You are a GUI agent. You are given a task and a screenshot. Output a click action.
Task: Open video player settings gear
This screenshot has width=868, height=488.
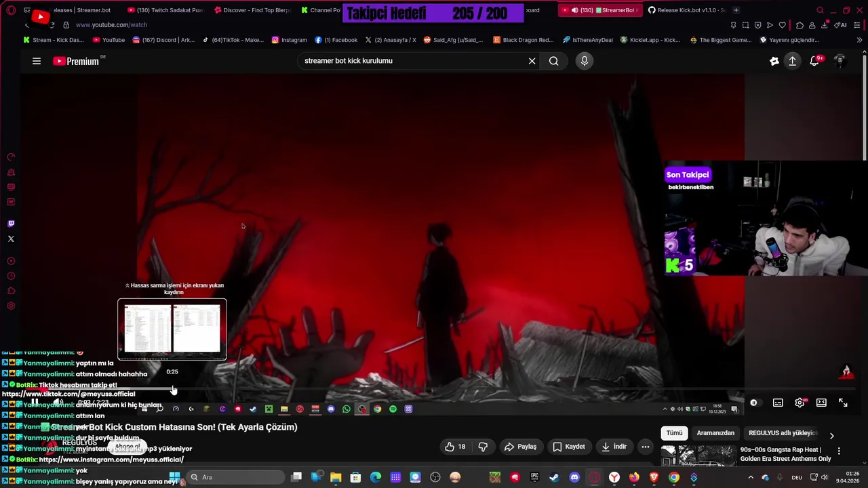(x=800, y=403)
